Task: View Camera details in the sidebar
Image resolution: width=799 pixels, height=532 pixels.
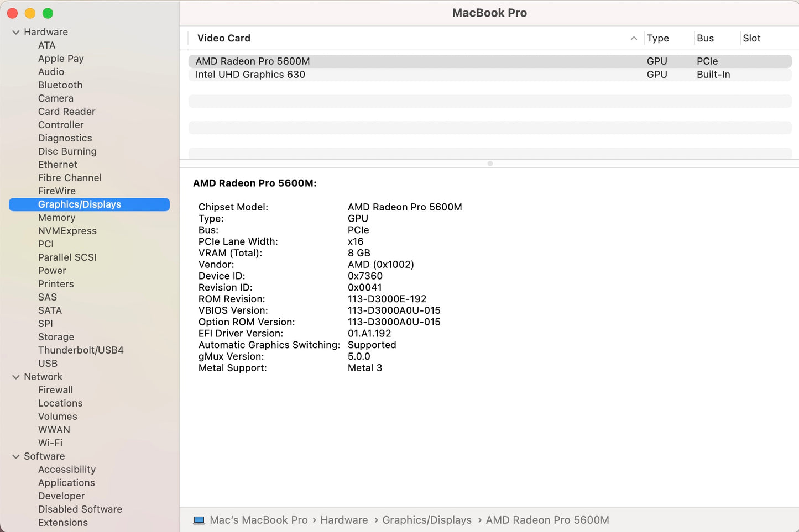Action: (55, 98)
